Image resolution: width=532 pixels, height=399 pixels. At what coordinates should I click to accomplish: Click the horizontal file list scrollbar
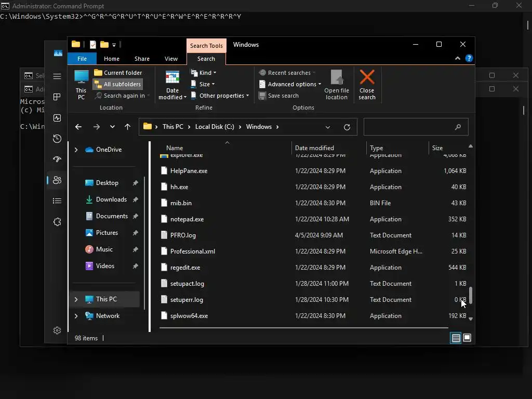(x=303, y=328)
